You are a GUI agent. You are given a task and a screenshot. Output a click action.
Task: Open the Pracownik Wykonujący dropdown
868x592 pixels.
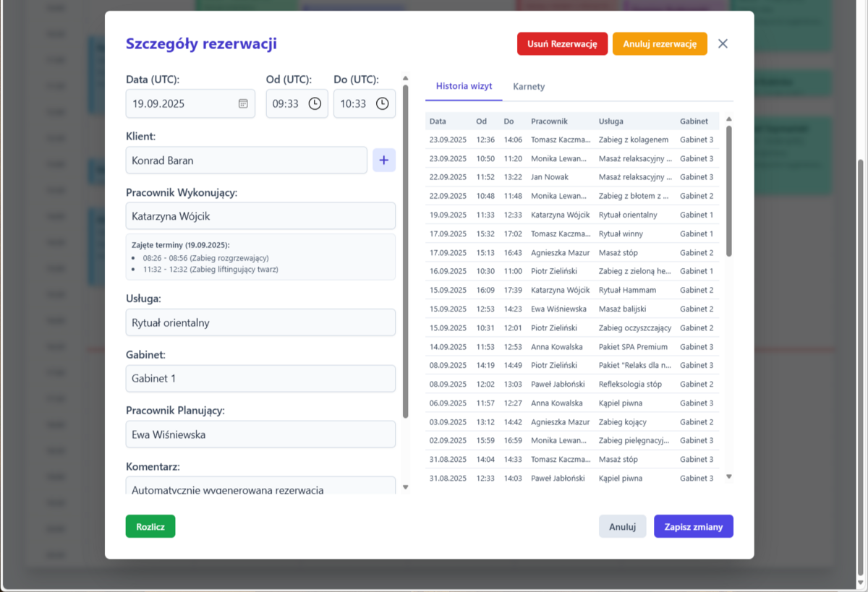[x=260, y=215]
